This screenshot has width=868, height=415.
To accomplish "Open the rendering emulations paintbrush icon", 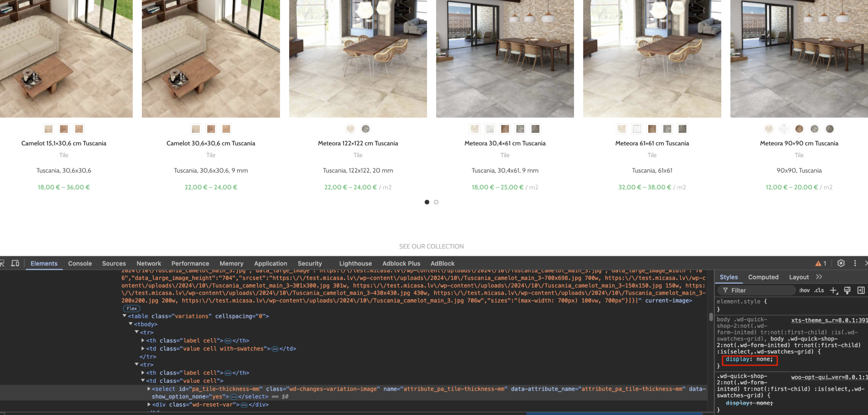I will 847,290.
